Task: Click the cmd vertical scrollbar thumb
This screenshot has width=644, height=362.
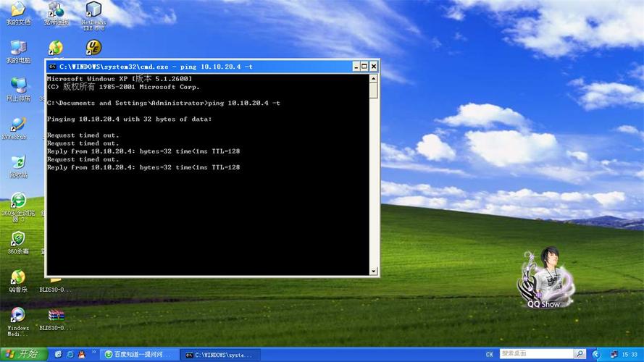Action: [373, 90]
